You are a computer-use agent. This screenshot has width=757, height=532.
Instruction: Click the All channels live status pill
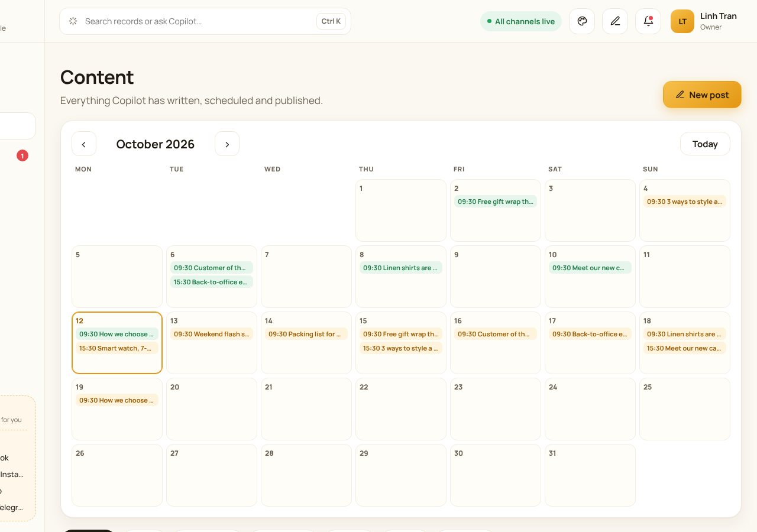coord(521,21)
